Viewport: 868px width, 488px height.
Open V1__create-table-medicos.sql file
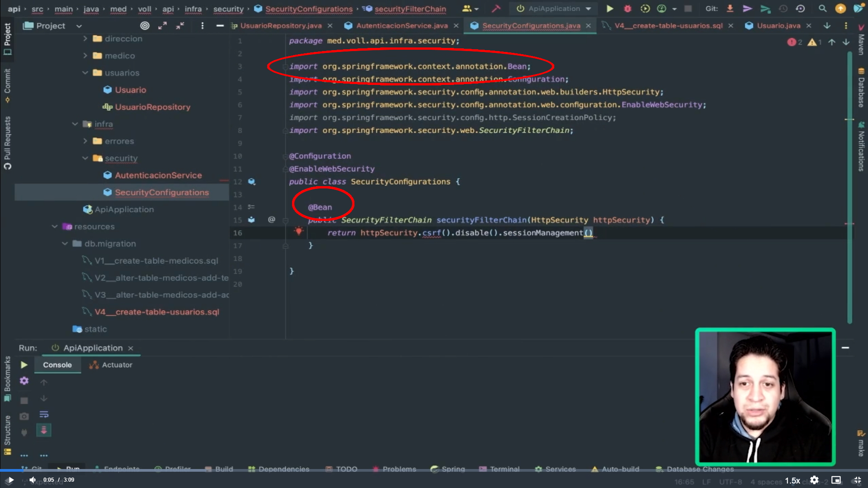[x=156, y=261]
